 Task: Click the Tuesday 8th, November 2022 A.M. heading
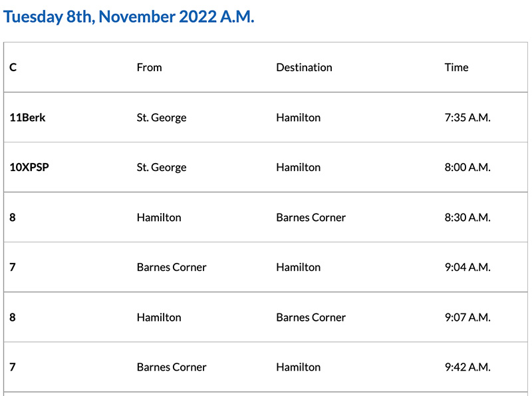129,17
